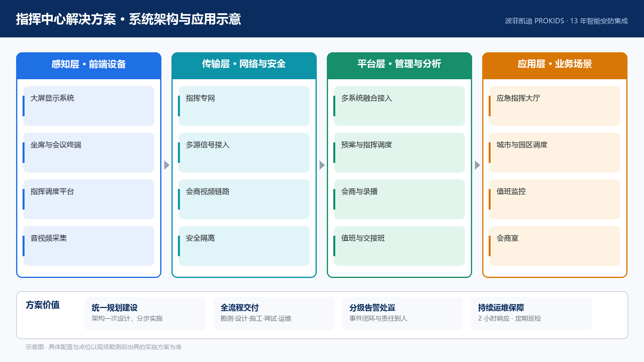Select the 音视频采集 card
Image resolution: width=644 pixels, height=362 pixels.
coord(89,246)
